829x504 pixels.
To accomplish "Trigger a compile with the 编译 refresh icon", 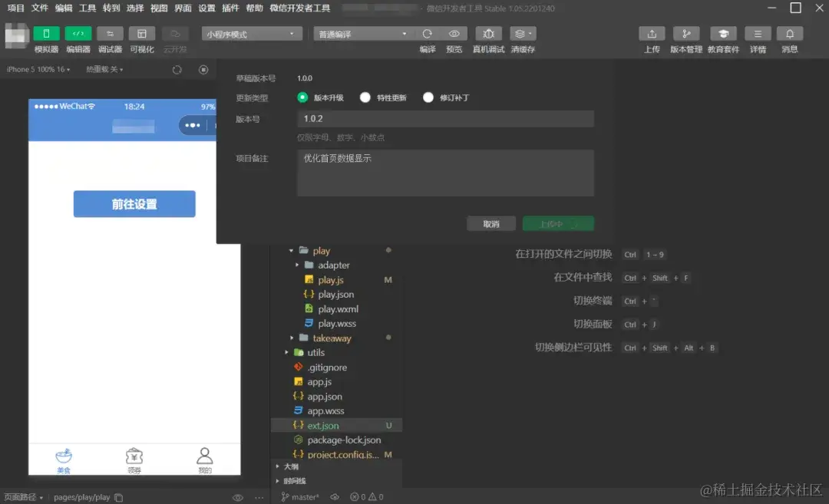I will click(x=429, y=33).
